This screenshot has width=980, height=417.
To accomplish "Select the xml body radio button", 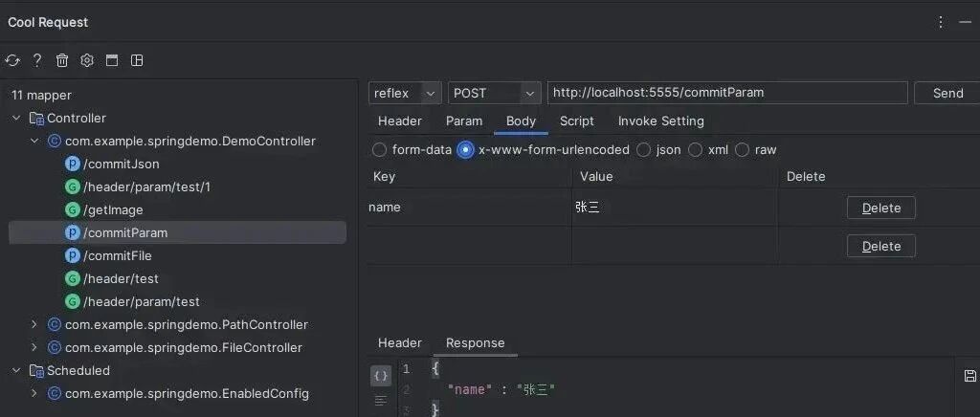I will pos(695,150).
